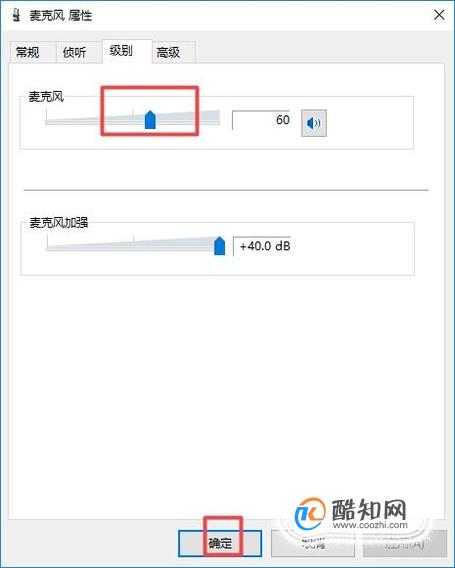455x568 pixels.
Task: Click the blue microphone level slider thumb
Action: [150, 120]
